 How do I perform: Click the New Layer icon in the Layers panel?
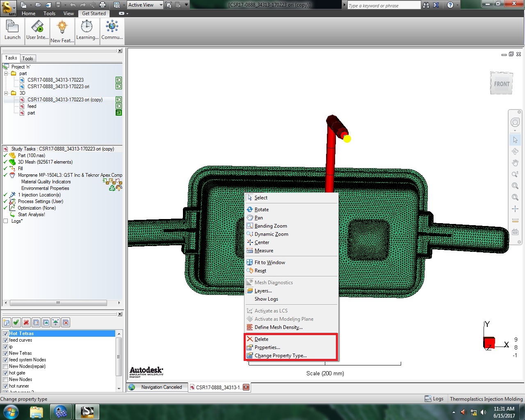tap(7, 322)
